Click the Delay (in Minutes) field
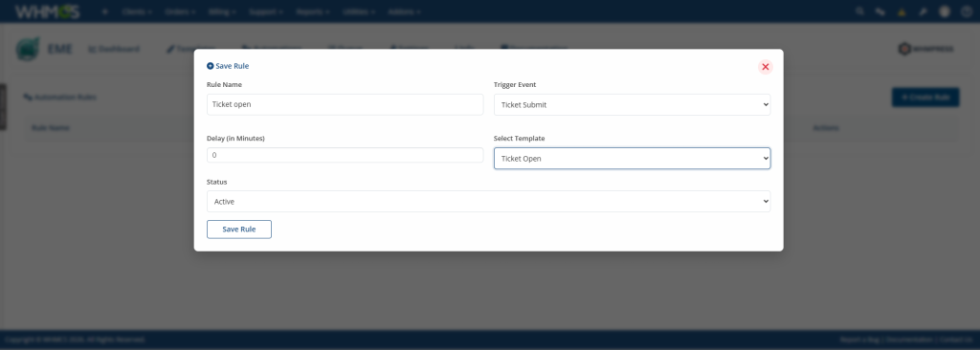The width and height of the screenshot is (980, 350). click(x=345, y=155)
